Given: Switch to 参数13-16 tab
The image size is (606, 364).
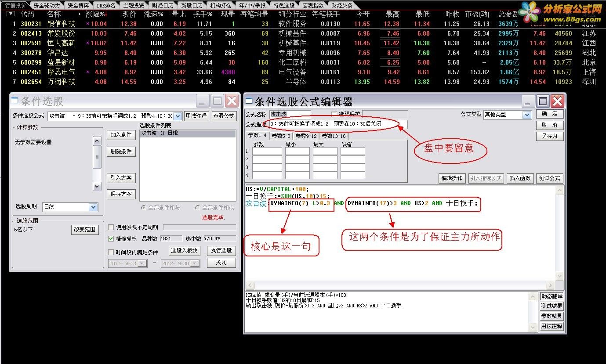Looking at the screenshot, I should (x=334, y=136).
